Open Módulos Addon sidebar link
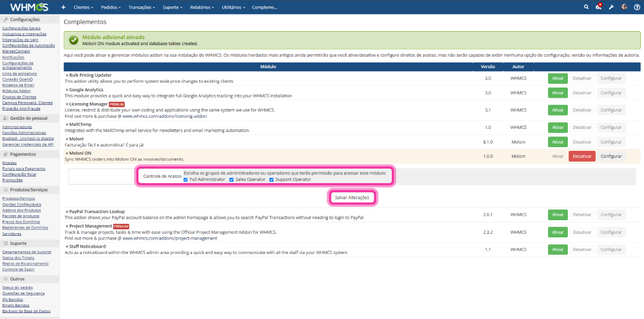Image resolution: width=644 pixels, height=319 pixels. (x=17, y=91)
